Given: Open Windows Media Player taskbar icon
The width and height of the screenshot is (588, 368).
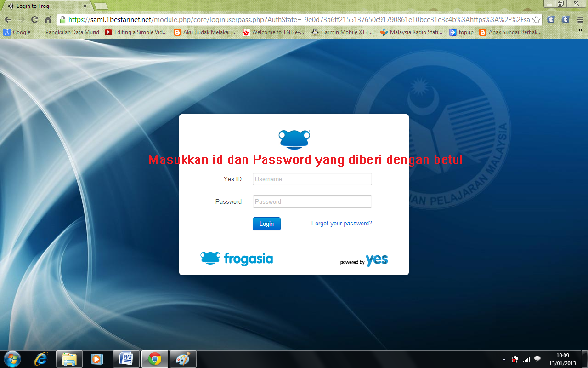Looking at the screenshot, I should point(97,359).
